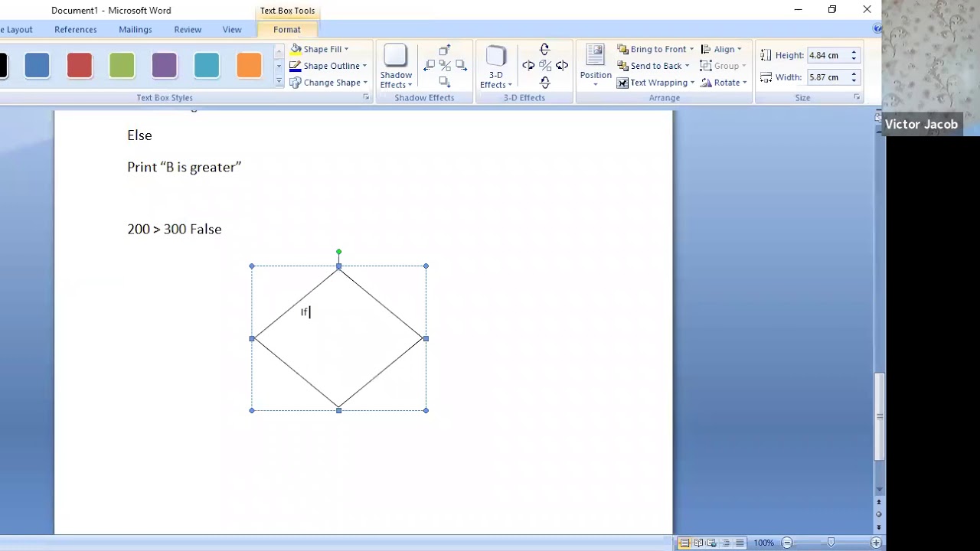Screen dimensions: 980x551
Task: Click Send to Back button
Action: (649, 66)
